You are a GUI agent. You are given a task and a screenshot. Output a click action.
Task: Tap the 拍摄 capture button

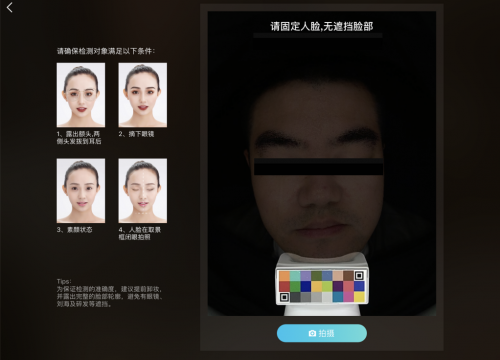coord(322,333)
